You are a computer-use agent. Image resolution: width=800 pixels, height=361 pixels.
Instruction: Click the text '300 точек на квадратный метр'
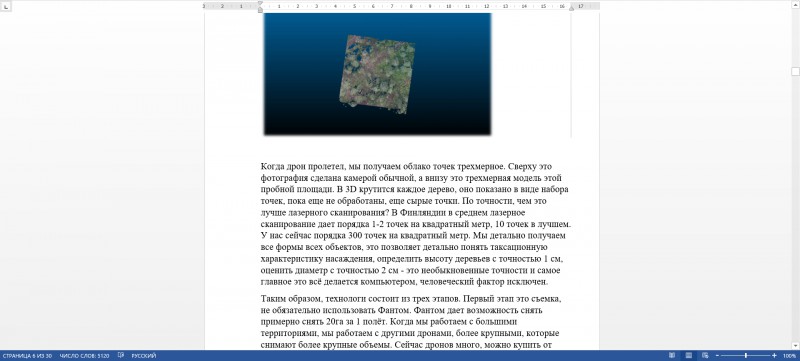(409, 236)
